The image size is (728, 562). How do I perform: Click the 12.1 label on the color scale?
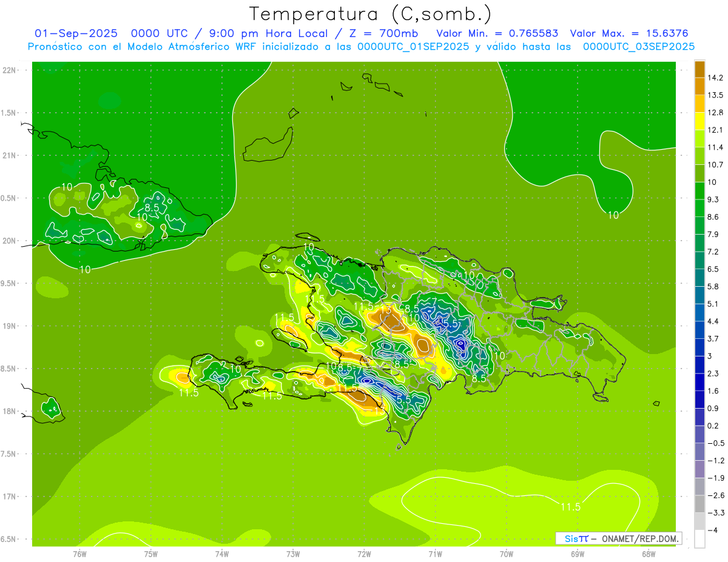pyautogui.click(x=715, y=129)
